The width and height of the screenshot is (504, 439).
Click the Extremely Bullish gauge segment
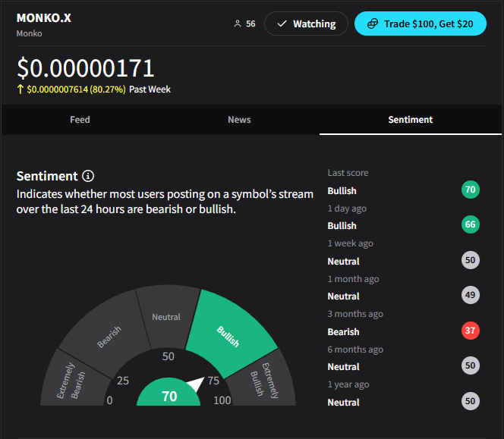click(263, 381)
